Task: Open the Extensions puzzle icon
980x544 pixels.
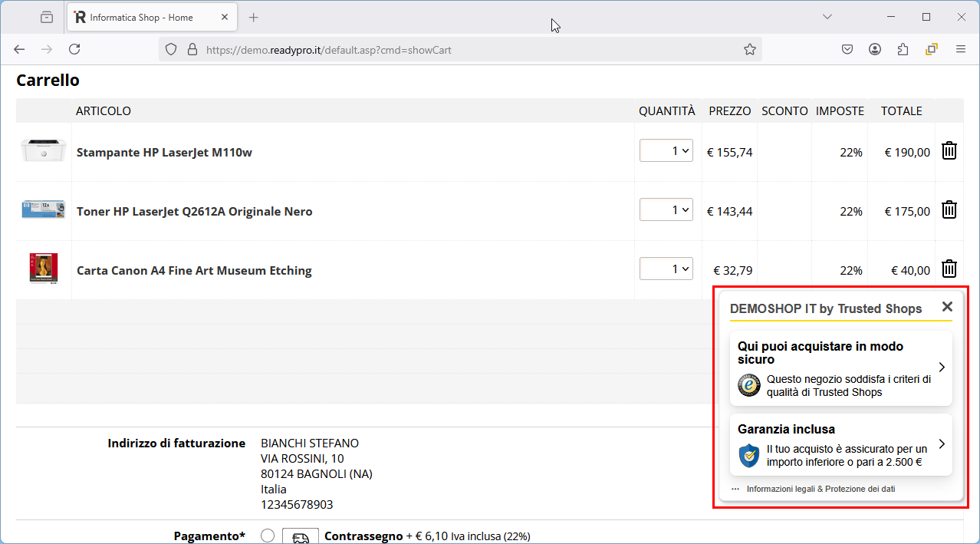Action: (903, 49)
